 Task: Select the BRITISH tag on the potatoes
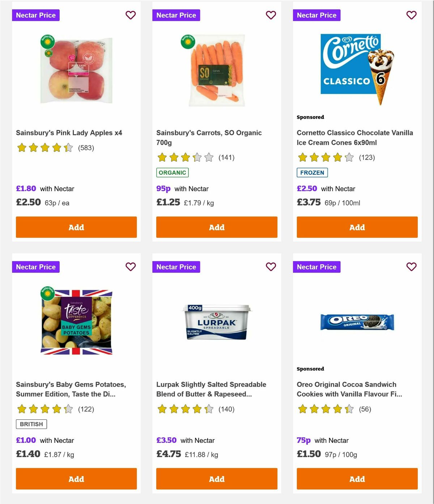[x=31, y=424]
